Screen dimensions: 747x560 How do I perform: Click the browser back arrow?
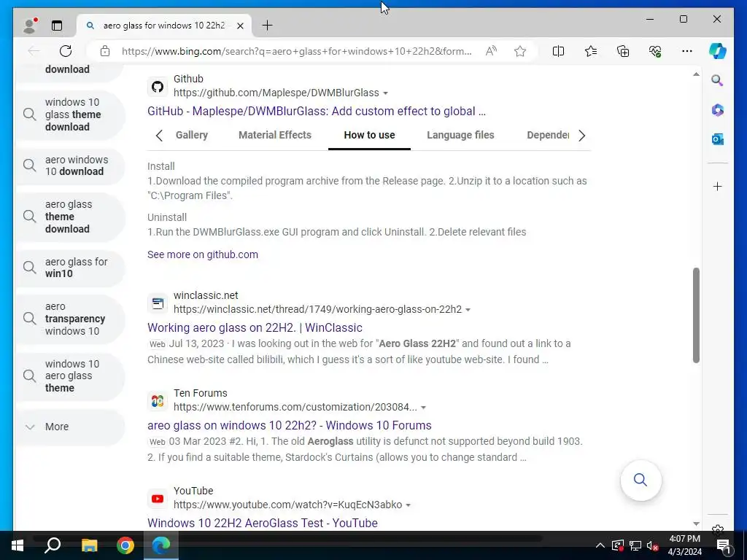pos(34,51)
